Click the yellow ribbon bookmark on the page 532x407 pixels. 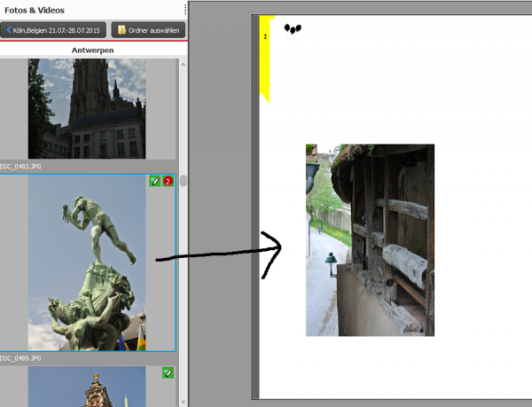tap(264, 59)
